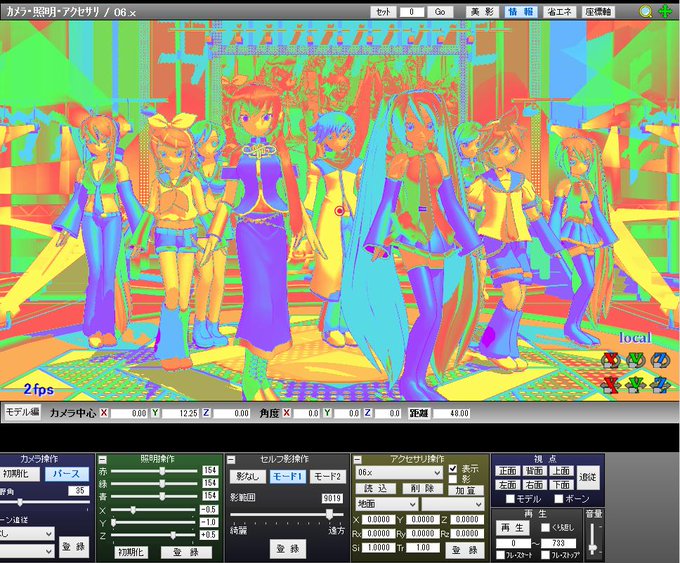Switch to 背面 back view
The height and width of the screenshot is (563, 680).
(534, 471)
